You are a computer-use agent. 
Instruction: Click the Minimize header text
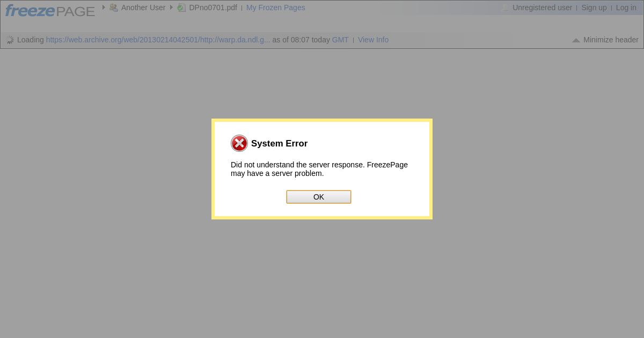[611, 40]
